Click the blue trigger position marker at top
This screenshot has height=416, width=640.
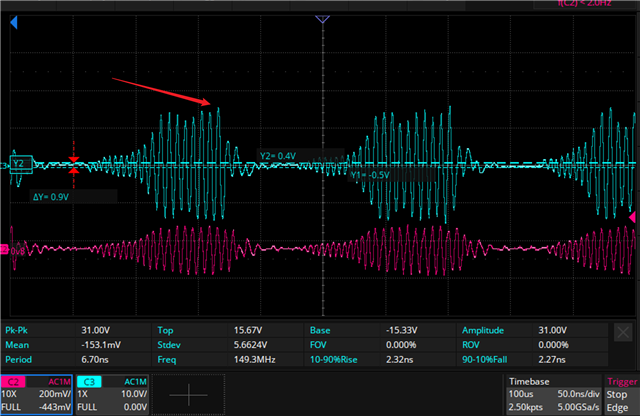(322, 19)
